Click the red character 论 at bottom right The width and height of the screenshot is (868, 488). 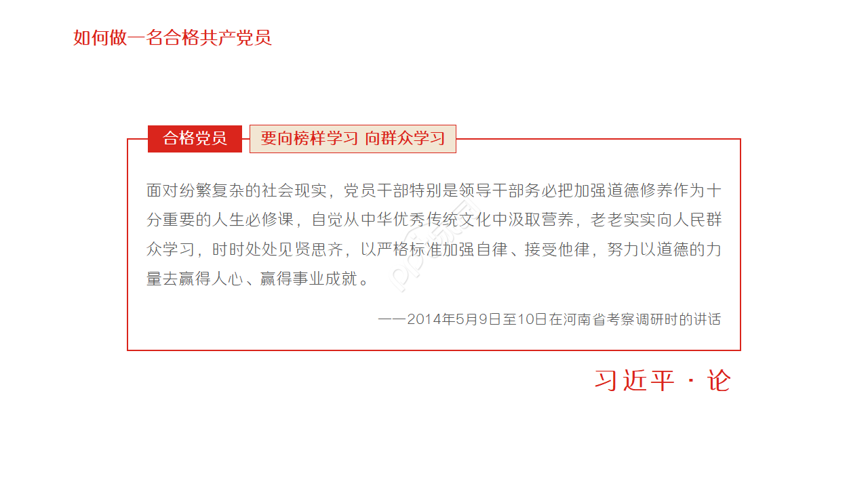(x=718, y=381)
